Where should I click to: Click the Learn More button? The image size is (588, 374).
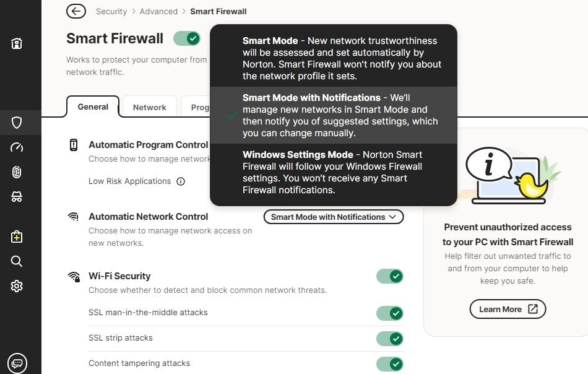(508, 309)
